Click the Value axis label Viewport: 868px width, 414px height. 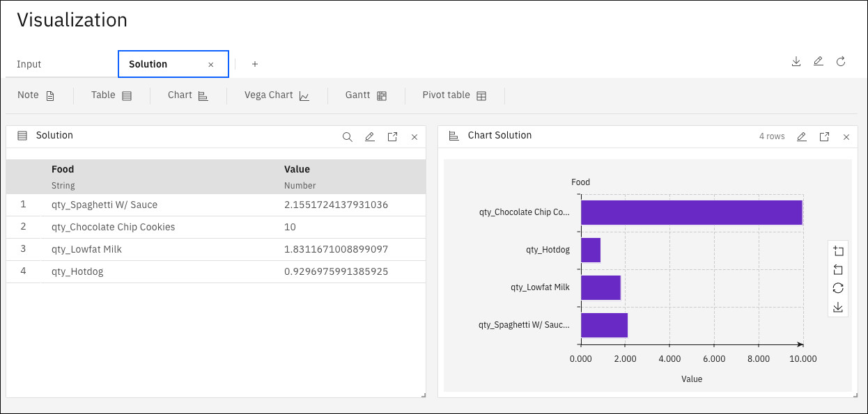click(692, 379)
